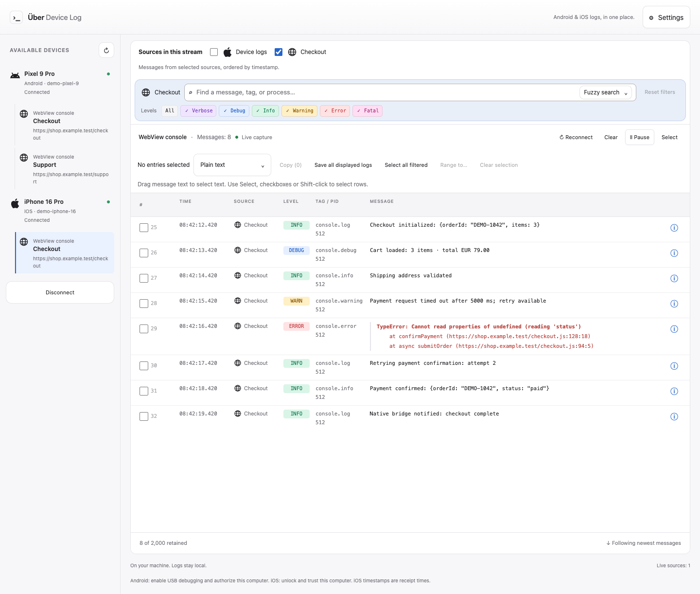Click timestamp 08:42:15.420
Viewport: 700px width, 594px height.
198,301
